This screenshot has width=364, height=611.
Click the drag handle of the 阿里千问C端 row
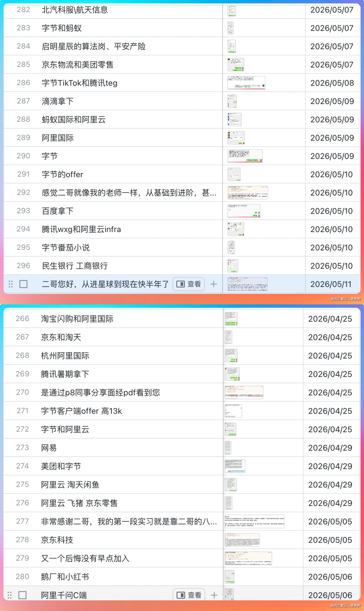pyautogui.click(x=10, y=595)
